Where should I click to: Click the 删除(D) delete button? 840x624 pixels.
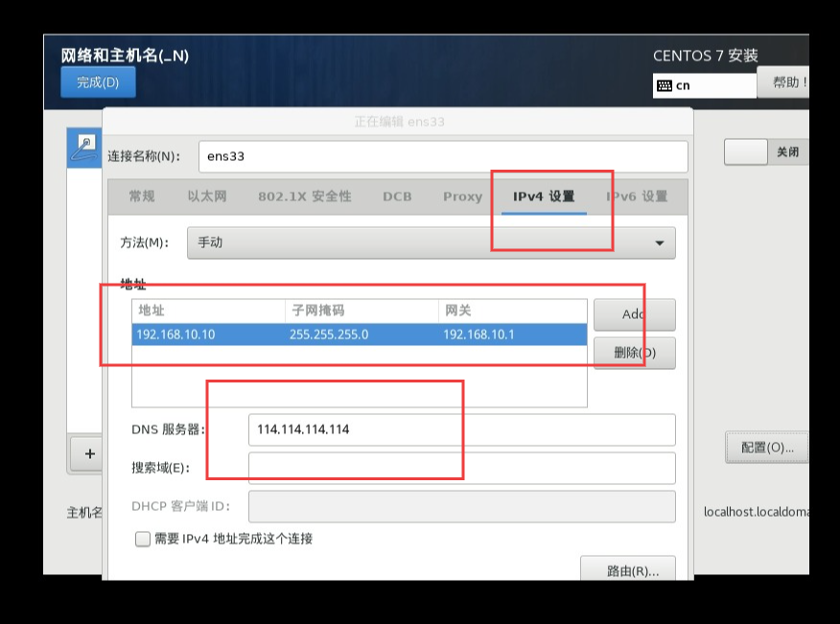click(635, 353)
